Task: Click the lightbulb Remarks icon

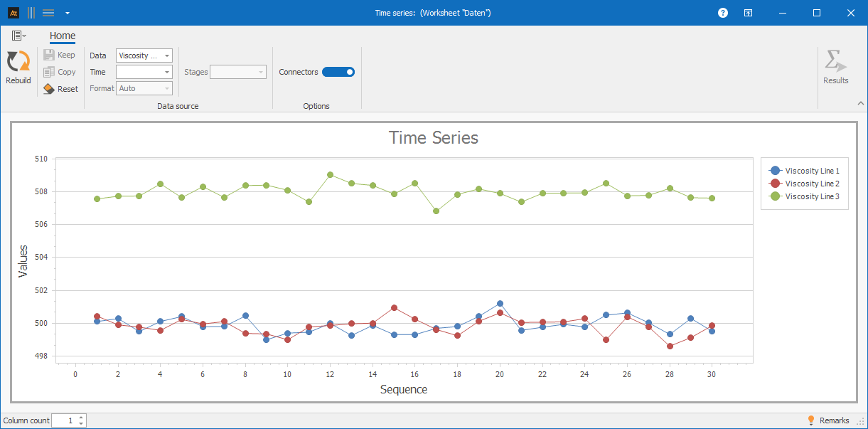Action: coord(811,420)
